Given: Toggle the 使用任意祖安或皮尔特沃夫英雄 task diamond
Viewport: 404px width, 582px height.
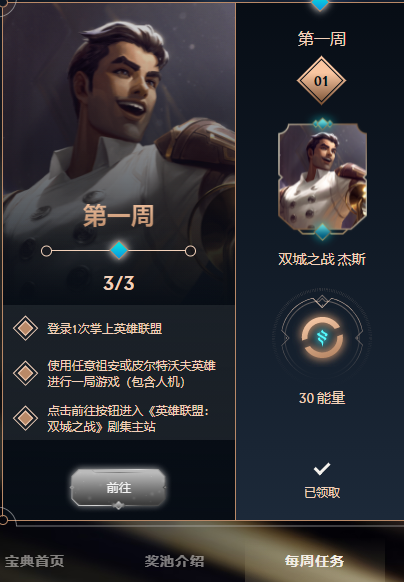Looking at the screenshot, I should tap(25, 373).
